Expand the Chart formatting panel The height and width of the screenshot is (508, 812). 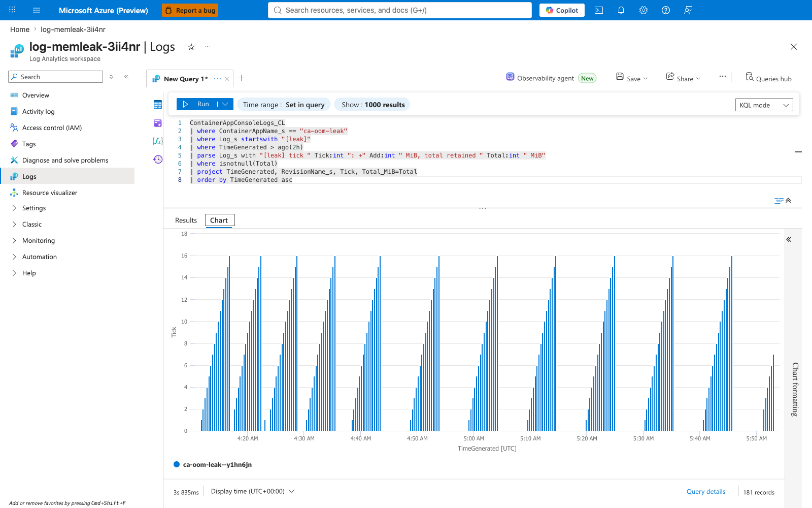click(789, 239)
